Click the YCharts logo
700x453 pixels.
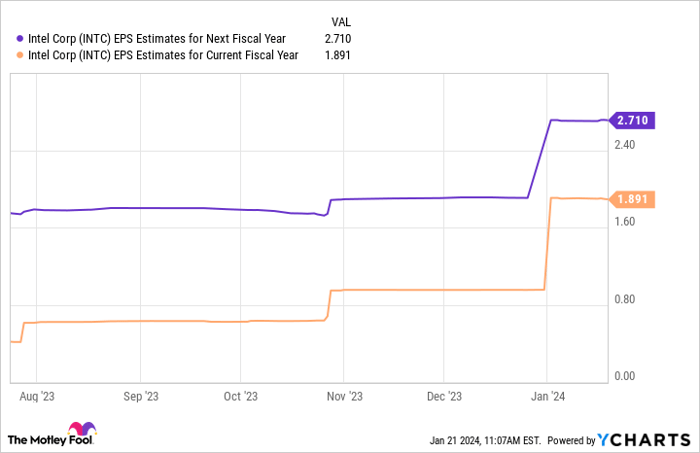click(x=644, y=440)
